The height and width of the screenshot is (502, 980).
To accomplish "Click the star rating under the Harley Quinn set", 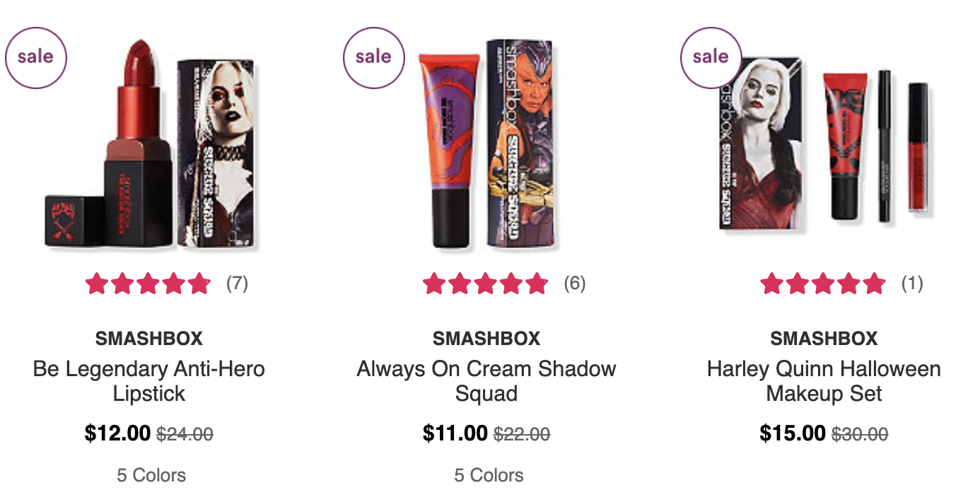I will click(822, 284).
